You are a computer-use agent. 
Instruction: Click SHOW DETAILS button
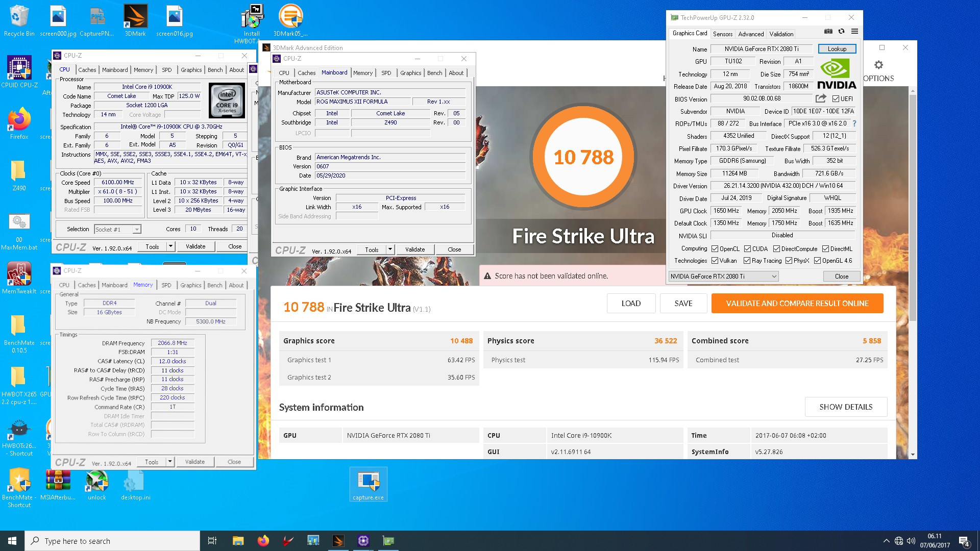846,407
